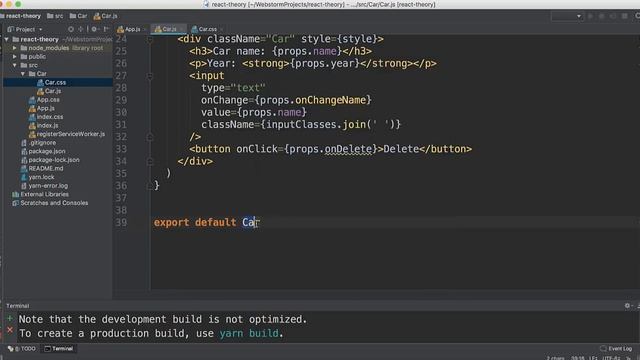Image resolution: width=640 pixels, height=360 pixels.
Task: Click 'yarn build' in terminal output
Action: tap(249, 333)
